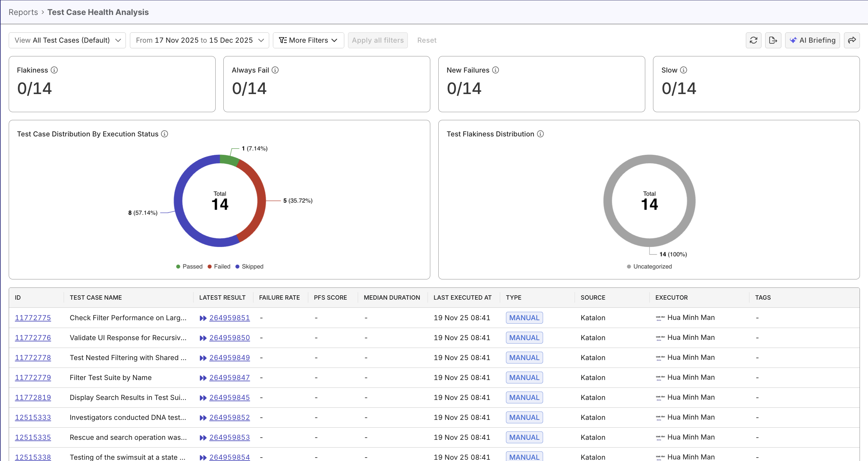Open the date range selector
This screenshot has width=868, height=461.
click(x=199, y=40)
